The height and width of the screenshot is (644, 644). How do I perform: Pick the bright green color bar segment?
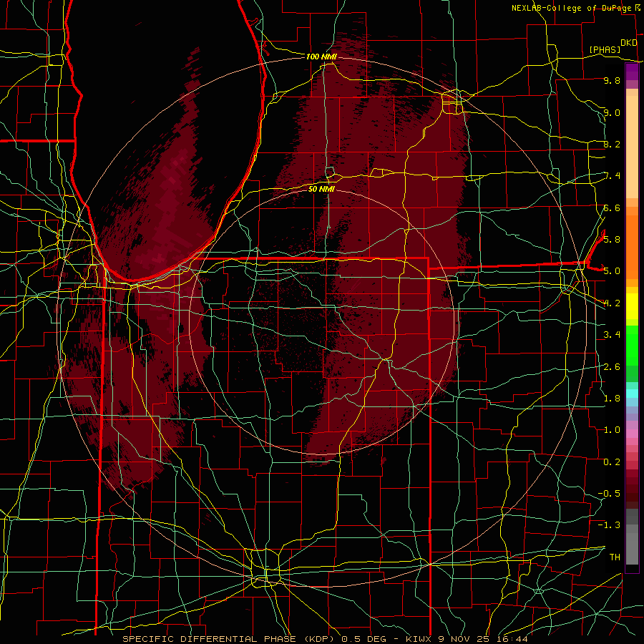click(x=632, y=345)
